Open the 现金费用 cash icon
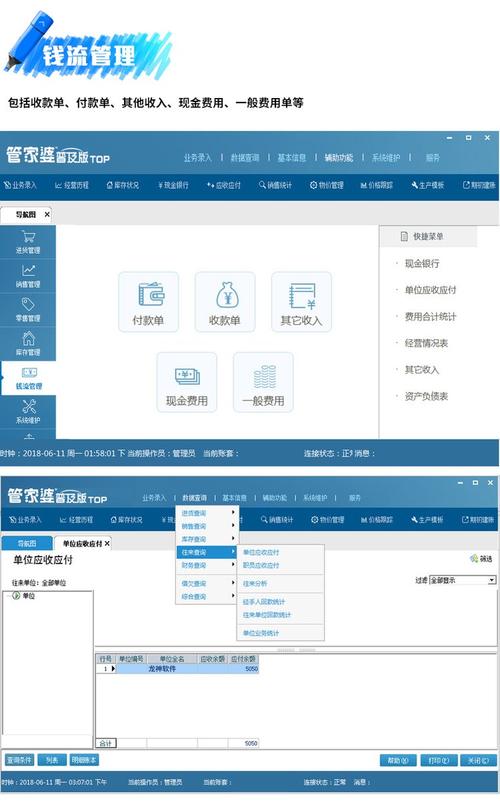The height and width of the screenshot is (804, 500). (x=187, y=382)
